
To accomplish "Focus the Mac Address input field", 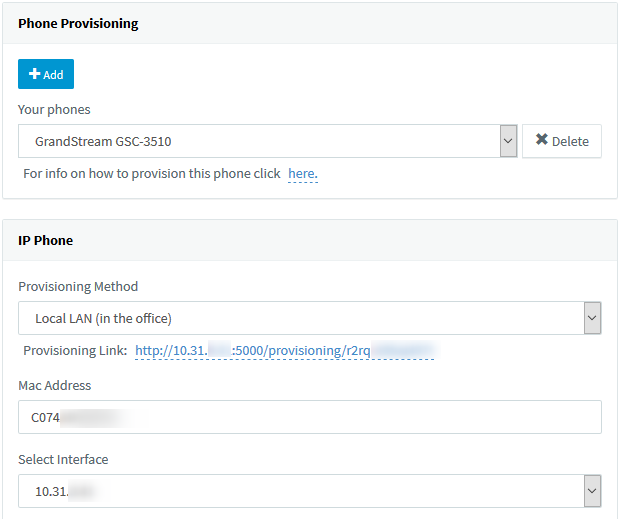I will (x=310, y=417).
